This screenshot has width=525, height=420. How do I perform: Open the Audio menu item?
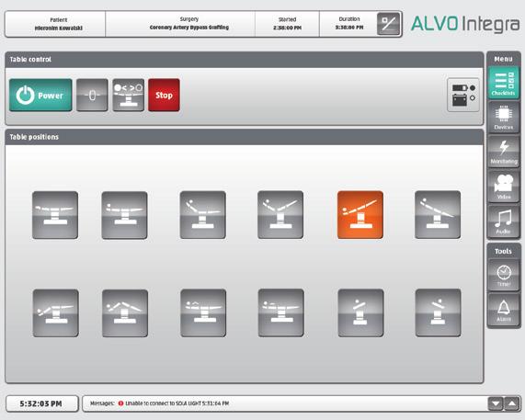(503, 221)
